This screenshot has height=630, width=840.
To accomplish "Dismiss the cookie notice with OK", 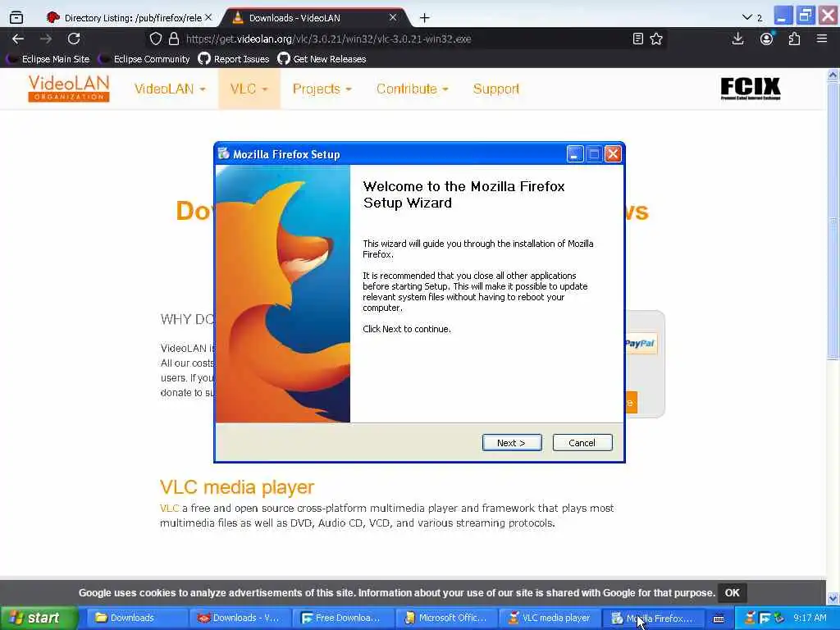I will click(732, 592).
